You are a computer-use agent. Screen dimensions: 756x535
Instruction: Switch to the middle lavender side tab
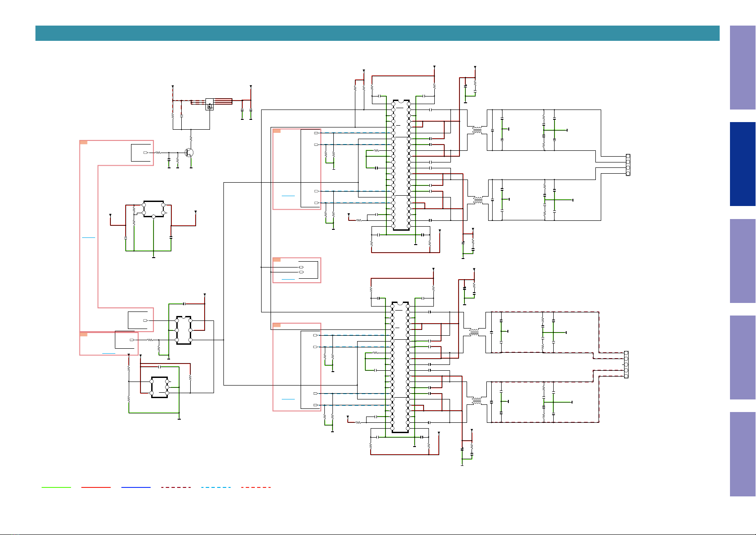[743, 261]
